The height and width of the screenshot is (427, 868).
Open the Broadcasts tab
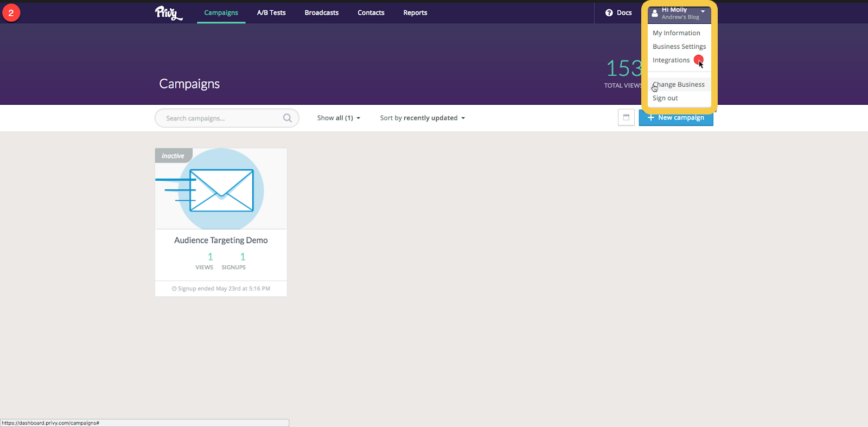click(321, 12)
